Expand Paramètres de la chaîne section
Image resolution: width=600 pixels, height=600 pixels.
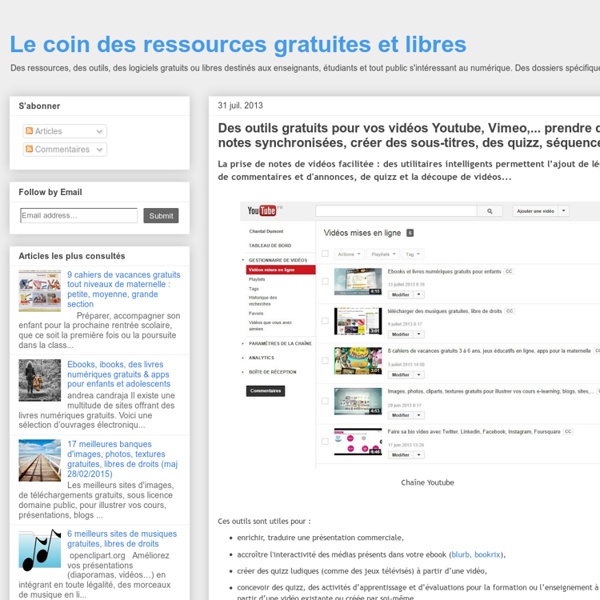(x=280, y=343)
